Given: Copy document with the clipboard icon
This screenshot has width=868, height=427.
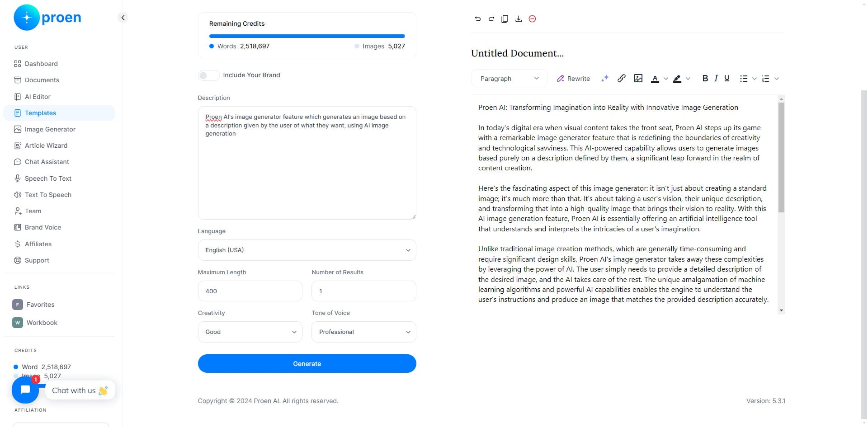Looking at the screenshot, I should click(505, 19).
